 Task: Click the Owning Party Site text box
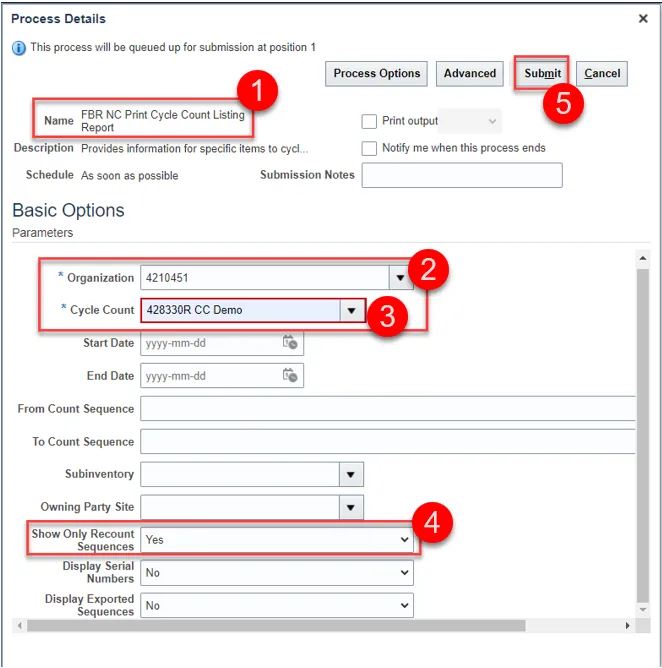[x=240, y=507]
